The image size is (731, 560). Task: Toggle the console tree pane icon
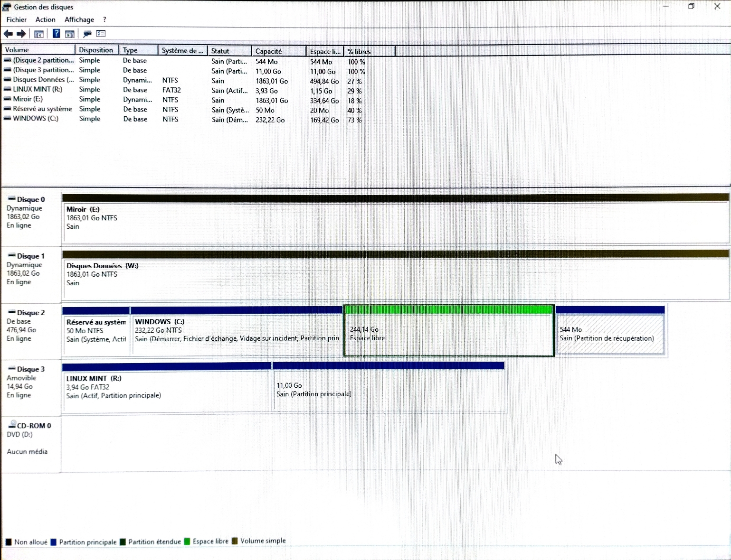pos(39,34)
